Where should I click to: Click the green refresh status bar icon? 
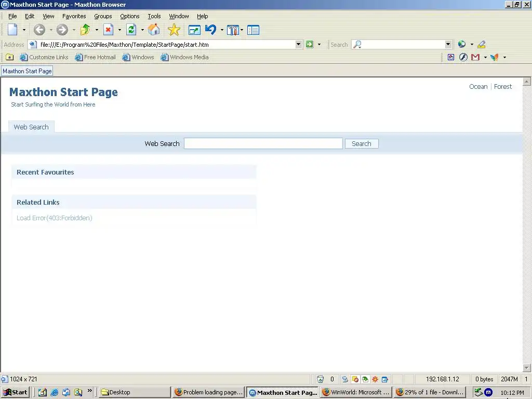(x=365, y=379)
